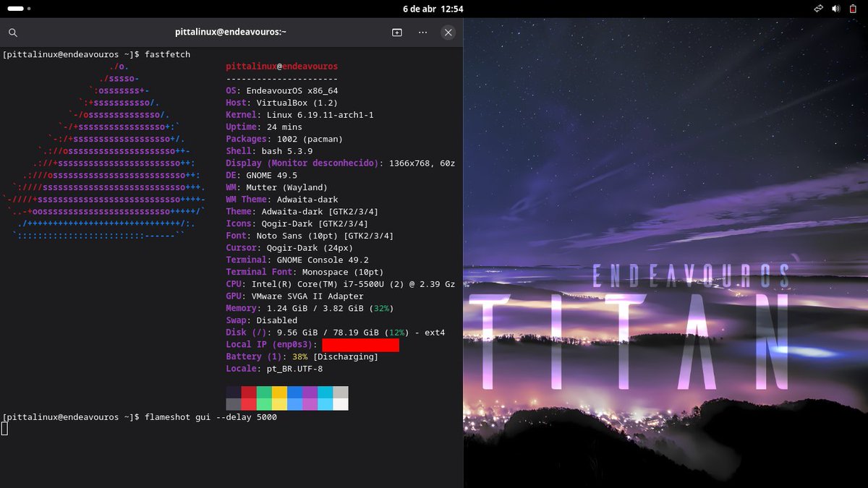The image size is (868, 488).
Task: Click the CPU line Intel Core i7-5500U
Action: click(x=341, y=284)
